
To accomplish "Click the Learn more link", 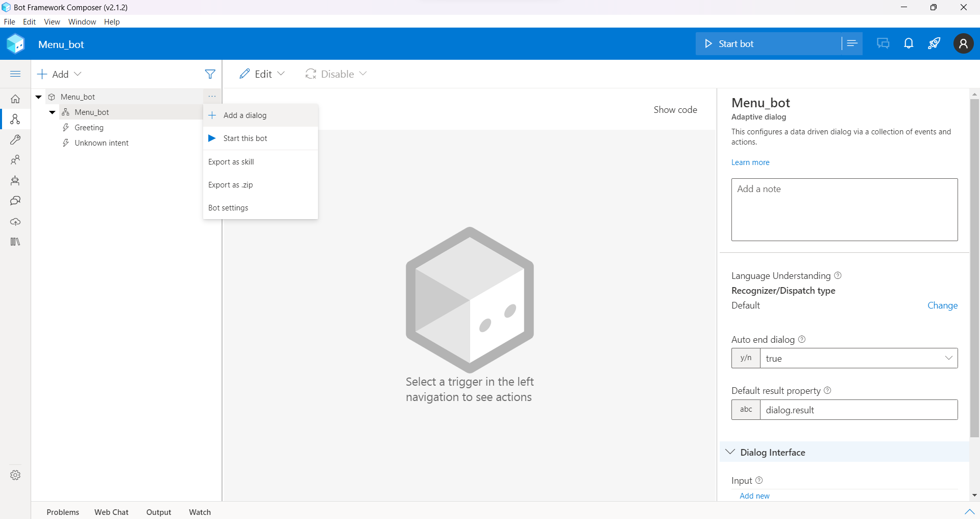I will [x=750, y=162].
